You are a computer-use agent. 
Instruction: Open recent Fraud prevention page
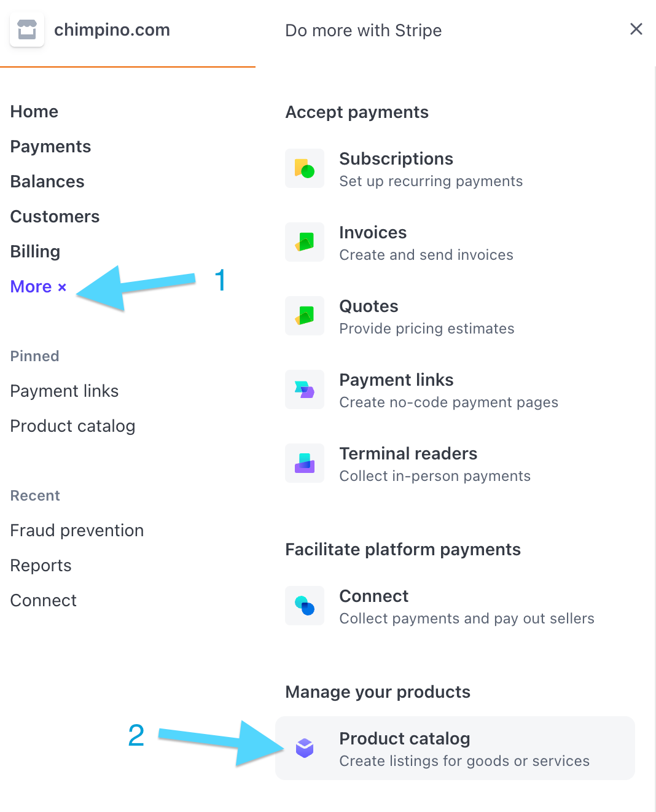tap(77, 531)
